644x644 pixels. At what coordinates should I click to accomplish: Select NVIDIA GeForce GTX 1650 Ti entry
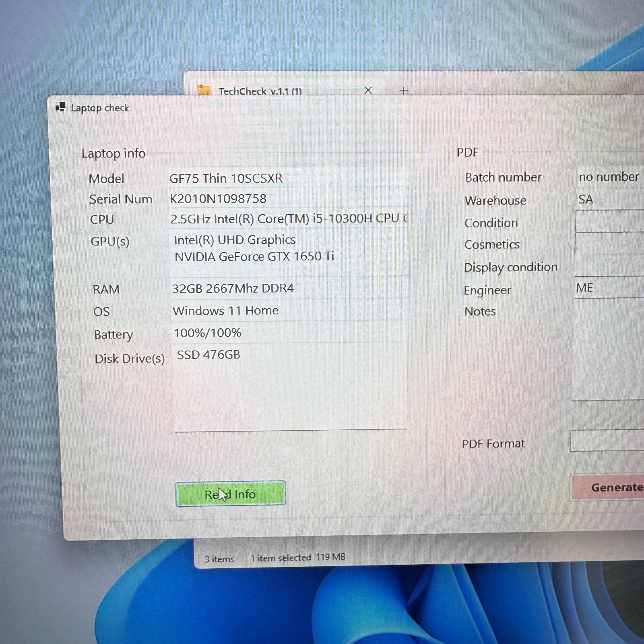pos(254,256)
